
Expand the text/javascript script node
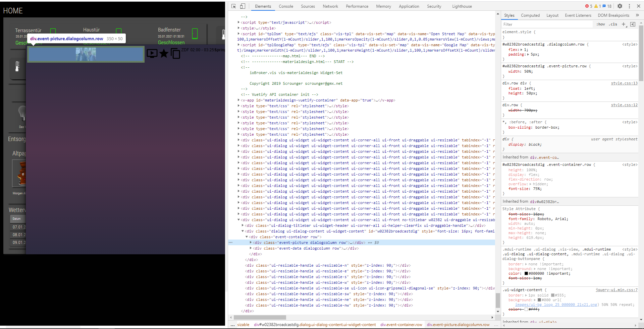click(238, 22)
